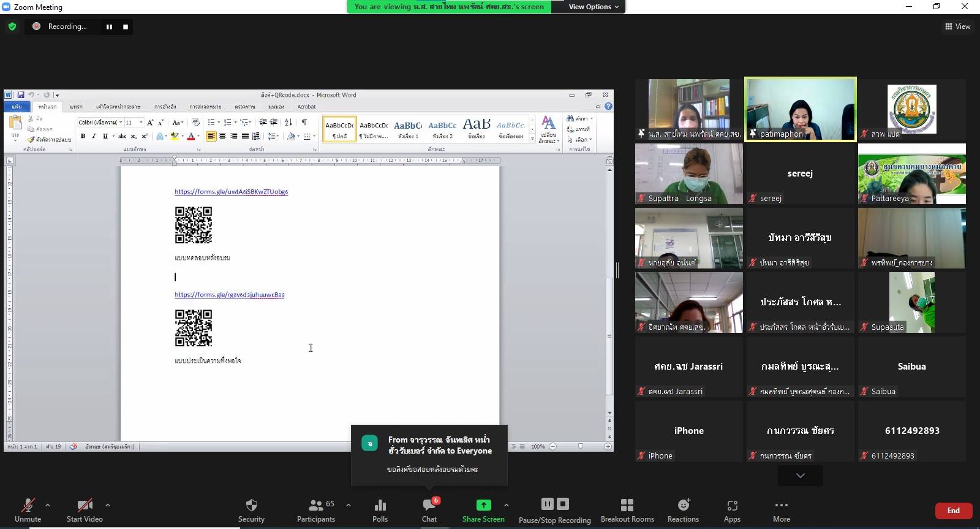Click the Word Help question mark icon
Viewport: 980px width, 529px height.
click(x=608, y=106)
